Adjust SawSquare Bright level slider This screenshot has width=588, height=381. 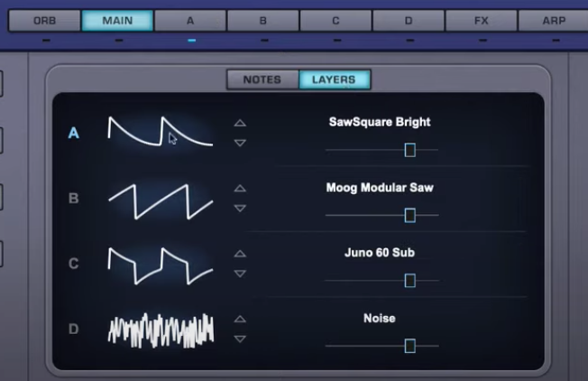(x=409, y=150)
